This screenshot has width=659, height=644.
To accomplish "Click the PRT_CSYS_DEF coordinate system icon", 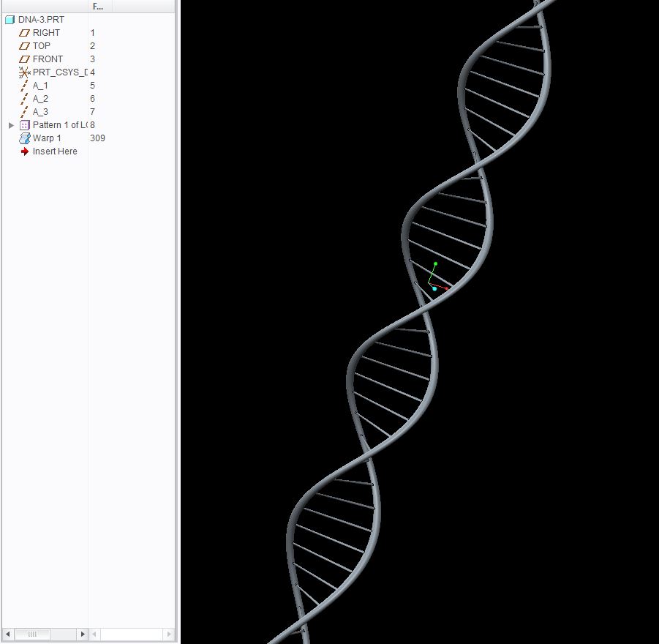I will tap(24, 72).
